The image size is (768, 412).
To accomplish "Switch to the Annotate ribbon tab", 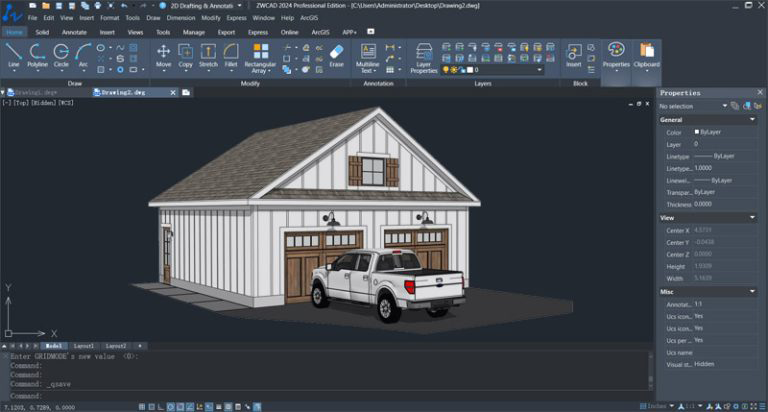I will (75, 32).
